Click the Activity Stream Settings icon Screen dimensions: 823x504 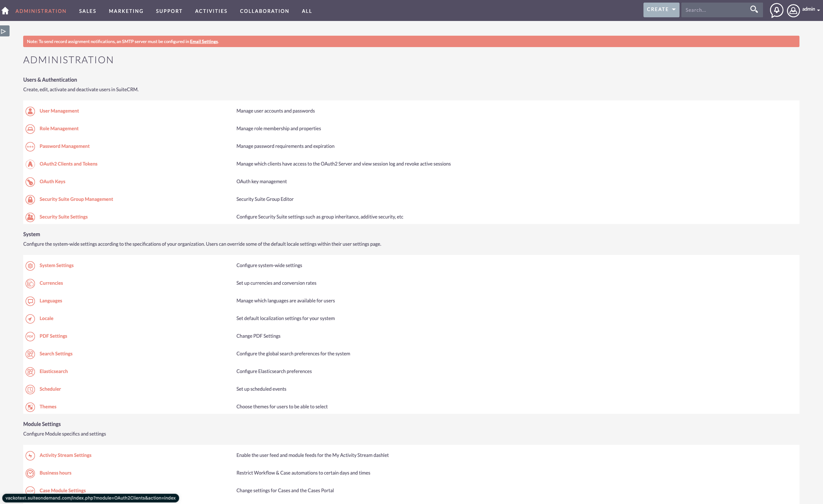pos(30,455)
